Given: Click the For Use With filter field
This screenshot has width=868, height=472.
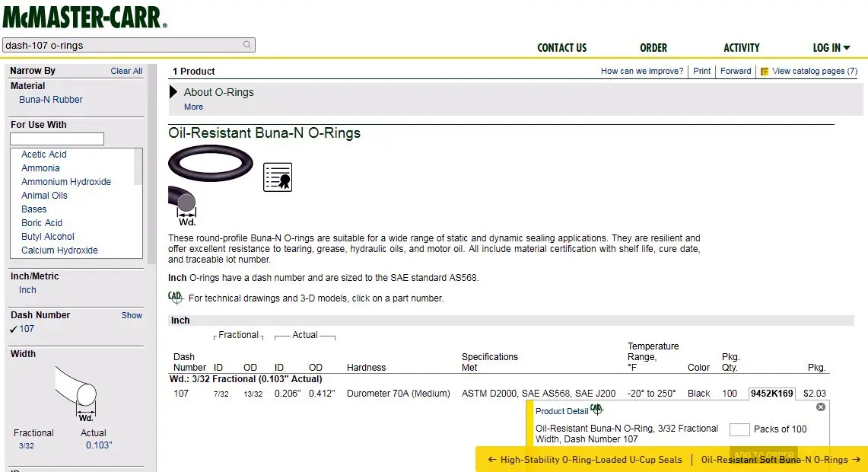Looking at the screenshot, I should click(x=57, y=139).
